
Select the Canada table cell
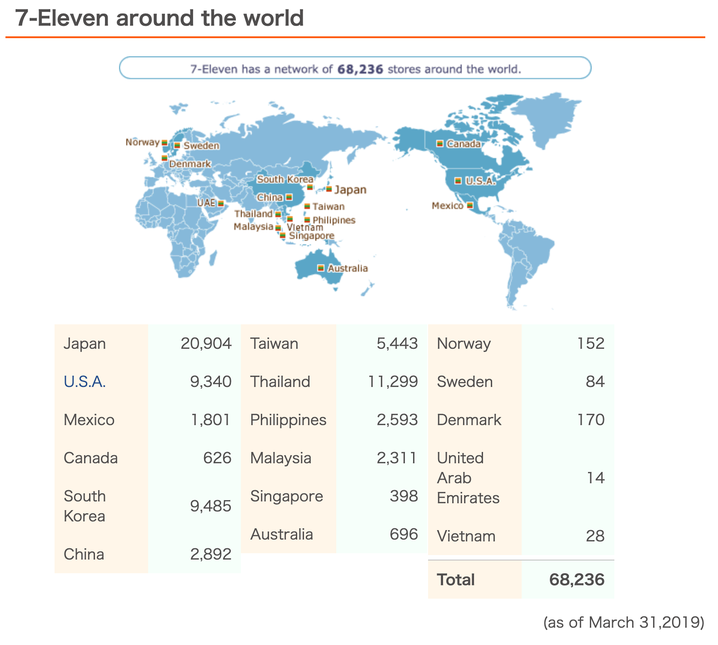click(101, 458)
